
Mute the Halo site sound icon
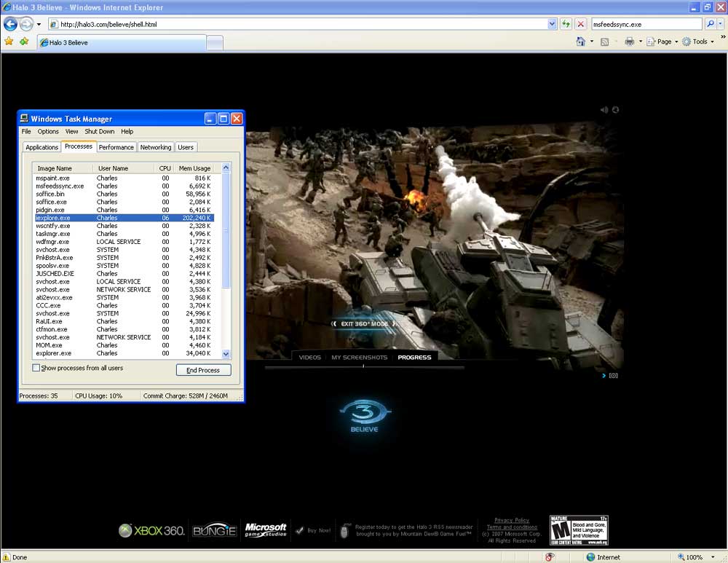click(x=604, y=110)
